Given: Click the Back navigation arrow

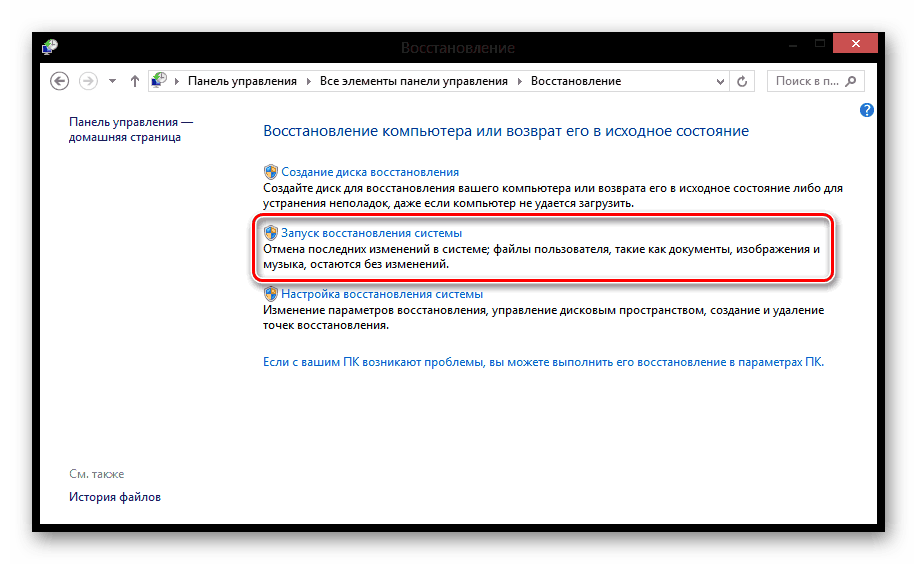Looking at the screenshot, I should tap(59, 81).
